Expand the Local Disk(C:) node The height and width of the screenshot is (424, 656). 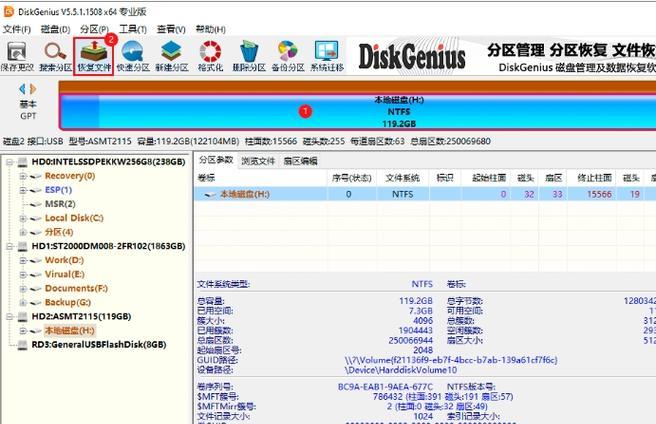[23, 218]
